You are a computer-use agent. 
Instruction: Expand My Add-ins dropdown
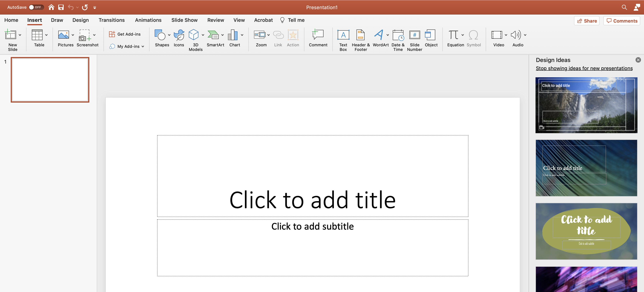pos(143,46)
